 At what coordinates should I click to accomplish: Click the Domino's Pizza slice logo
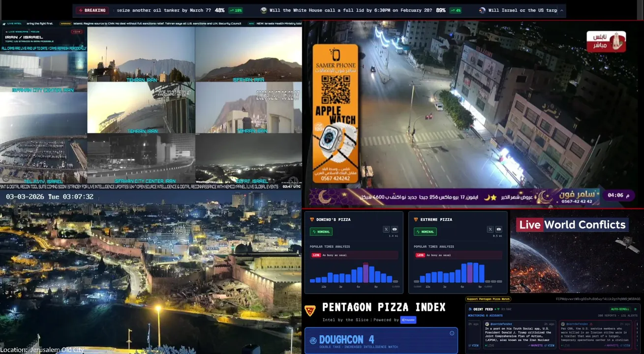coord(311,219)
